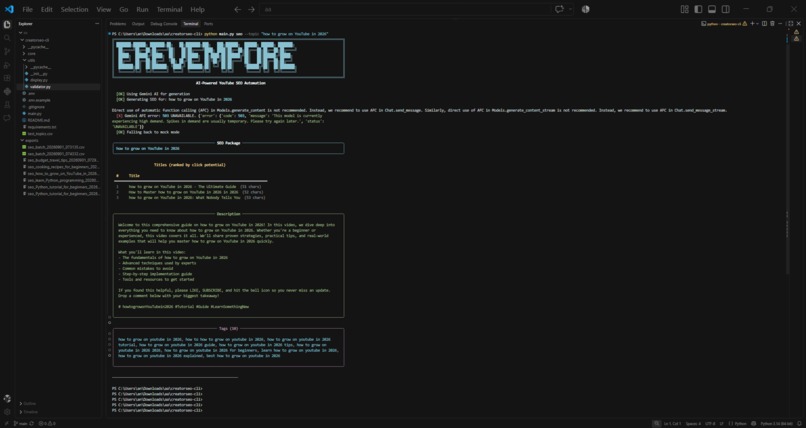Image resolution: width=806 pixels, height=428 pixels.
Task: Click the Spaces: 4 indentation item
Action: (x=693, y=423)
